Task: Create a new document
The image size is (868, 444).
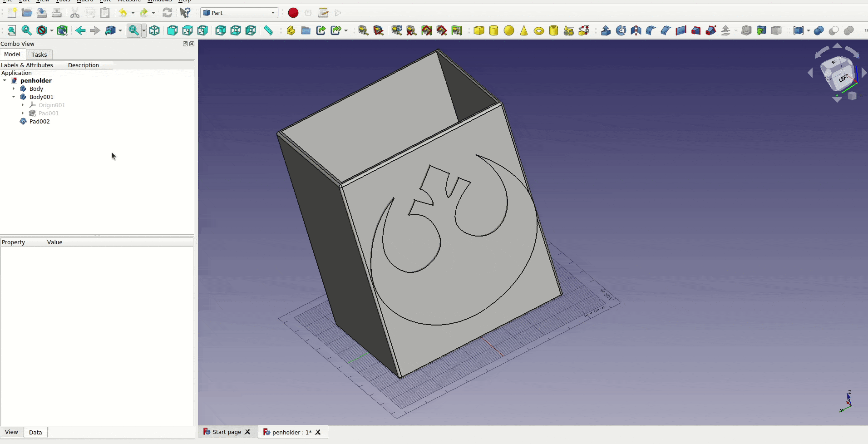Action: (12, 13)
